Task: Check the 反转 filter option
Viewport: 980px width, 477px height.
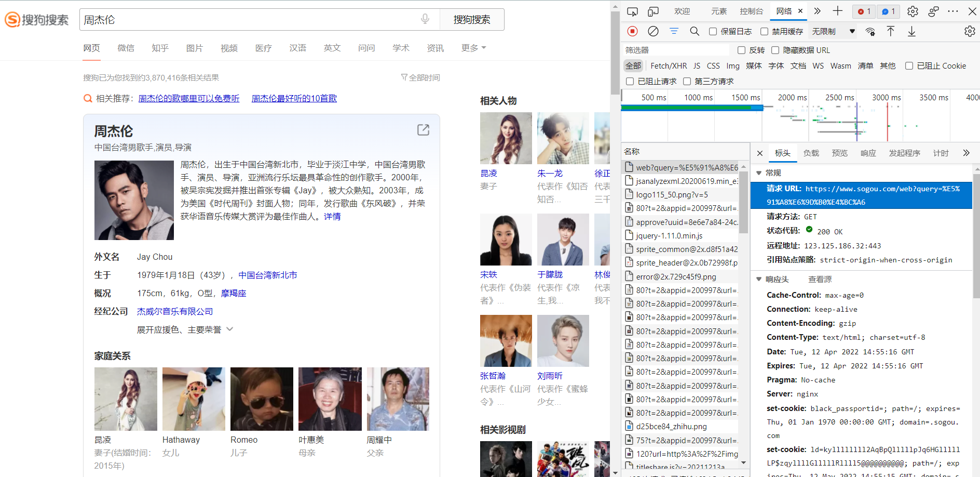Action: click(742, 50)
